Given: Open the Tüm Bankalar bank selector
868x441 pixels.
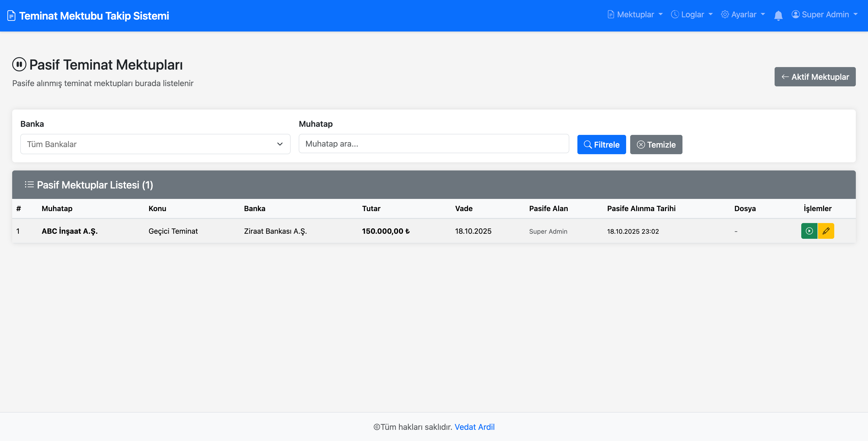Looking at the screenshot, I should click(155, 144).
